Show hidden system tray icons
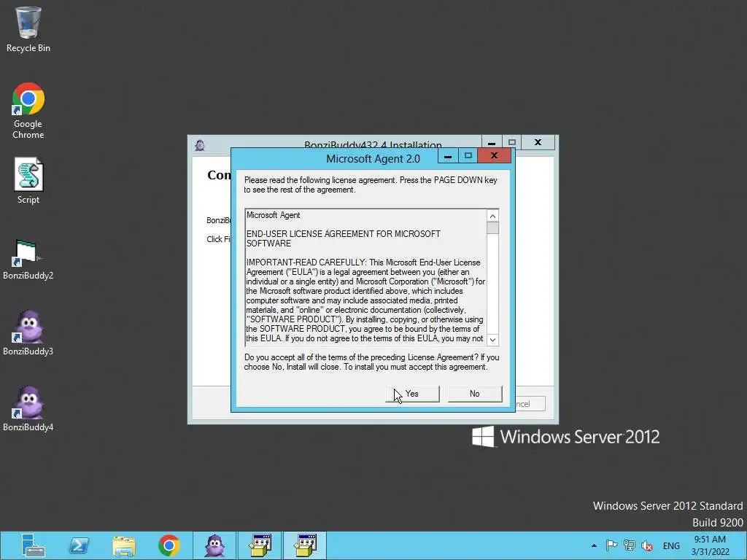Image resolution: width=747 pixels, height=560 pixels. (x=594, y=545)
